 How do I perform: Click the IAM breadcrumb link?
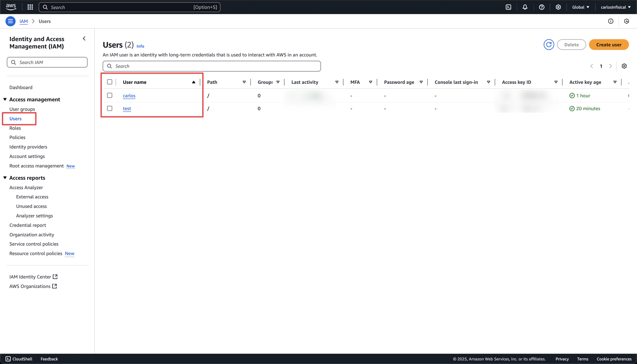[x=24, y=21]
